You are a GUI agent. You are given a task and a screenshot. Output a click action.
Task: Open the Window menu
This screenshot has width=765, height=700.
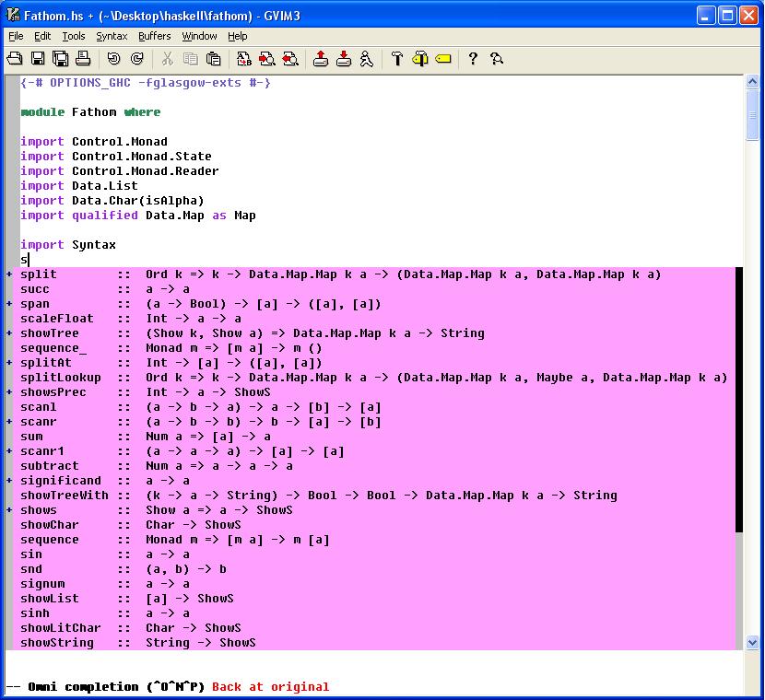[x=198, y=36]
